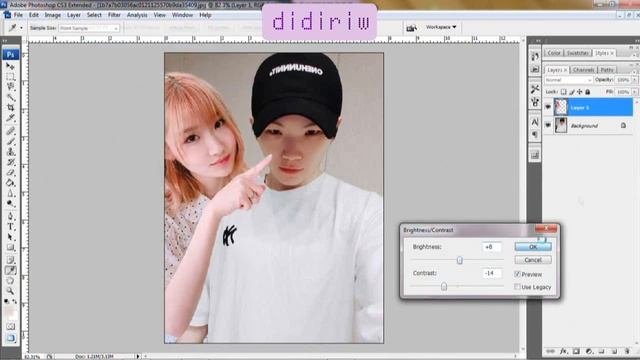This screenshot has width=640, height=360.
Task: Click OK in Brightness/Contrast dialog
Action: pyautogui.click(x=533, y=247)
